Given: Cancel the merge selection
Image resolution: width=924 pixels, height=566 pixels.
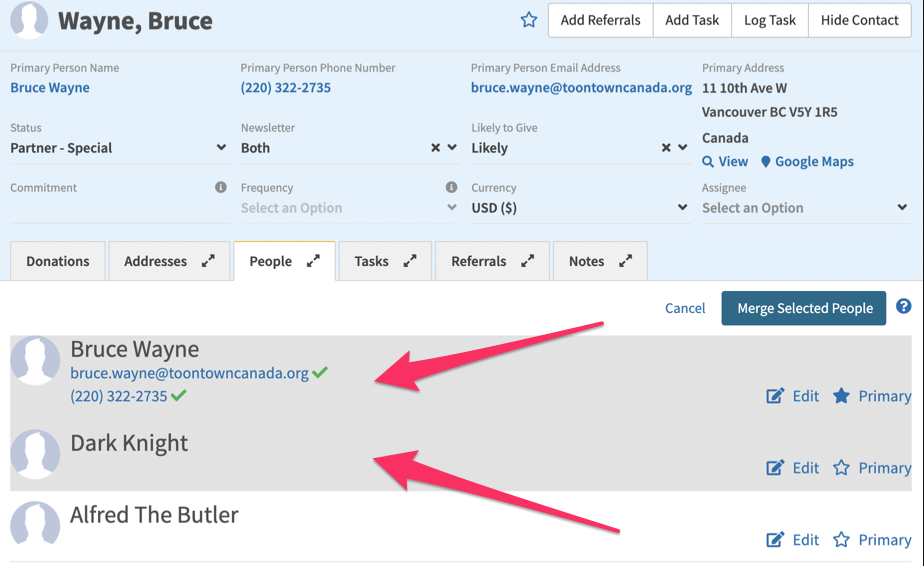Looking at the screenshot, I should pos(685,308).
